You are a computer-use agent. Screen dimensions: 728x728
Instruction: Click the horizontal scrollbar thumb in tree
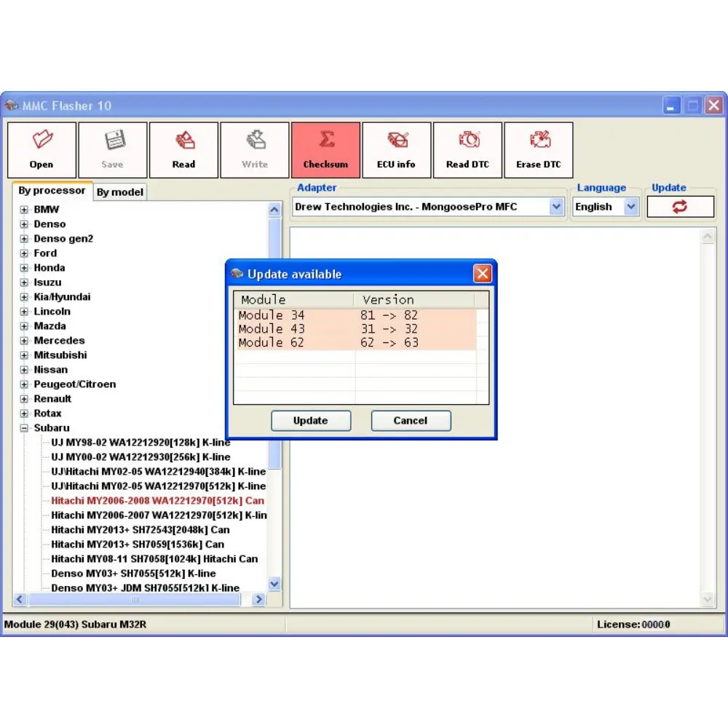point(135,599)
